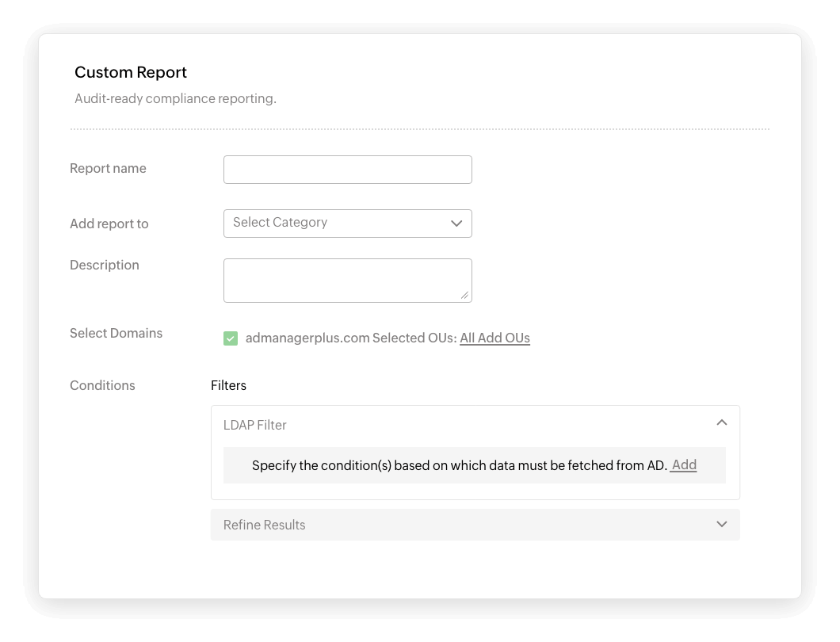
Task: Click Add to specify an LDAP condition
Action: 683,465
